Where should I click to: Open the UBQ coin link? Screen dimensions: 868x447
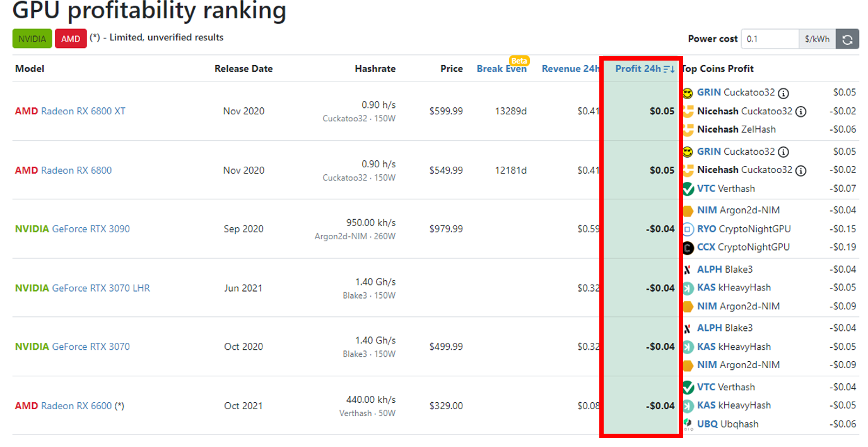(707, 424)
